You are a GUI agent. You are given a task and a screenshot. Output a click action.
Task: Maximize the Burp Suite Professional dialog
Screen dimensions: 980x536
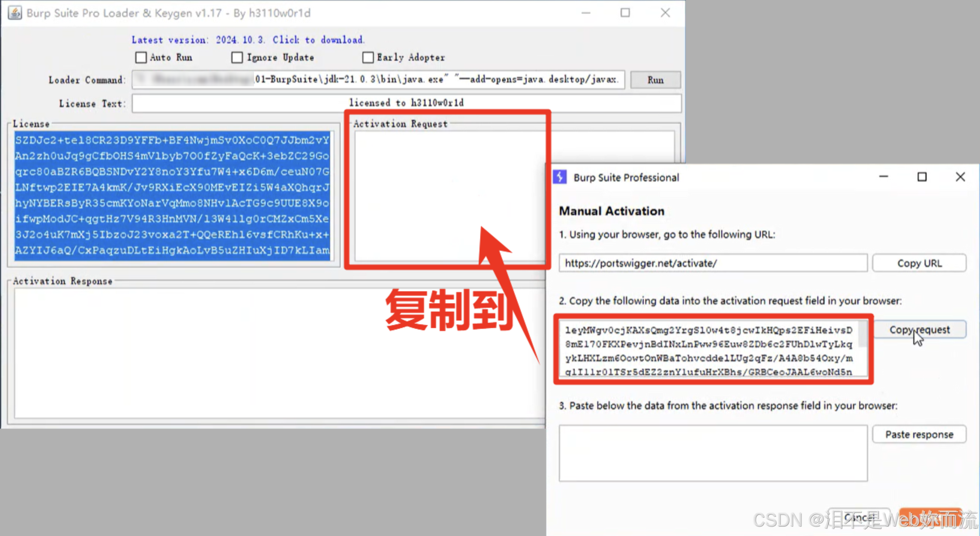tap(922, 177)
